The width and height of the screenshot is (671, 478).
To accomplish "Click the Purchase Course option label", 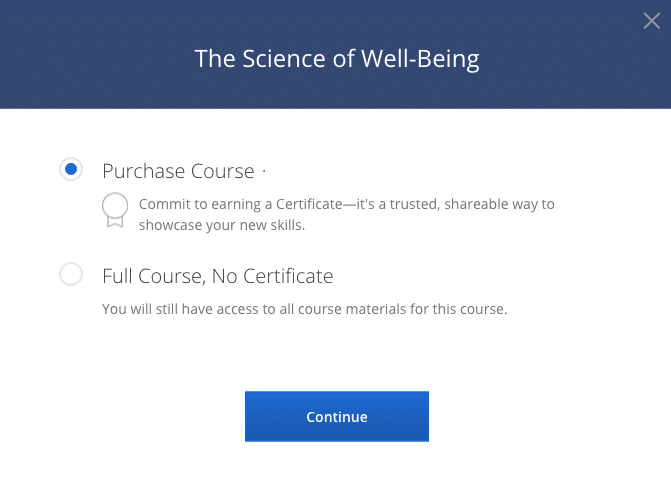I will pyautogui.click(x=178, y=171).
